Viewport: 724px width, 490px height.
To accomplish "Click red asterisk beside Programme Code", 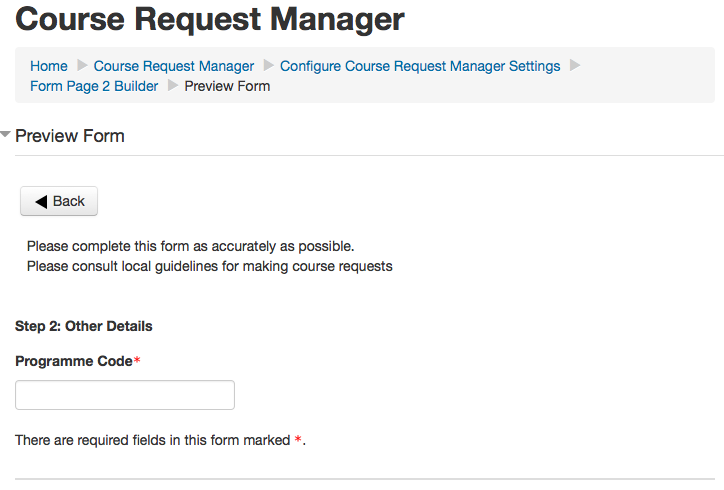I will click(x=137, y=360).
